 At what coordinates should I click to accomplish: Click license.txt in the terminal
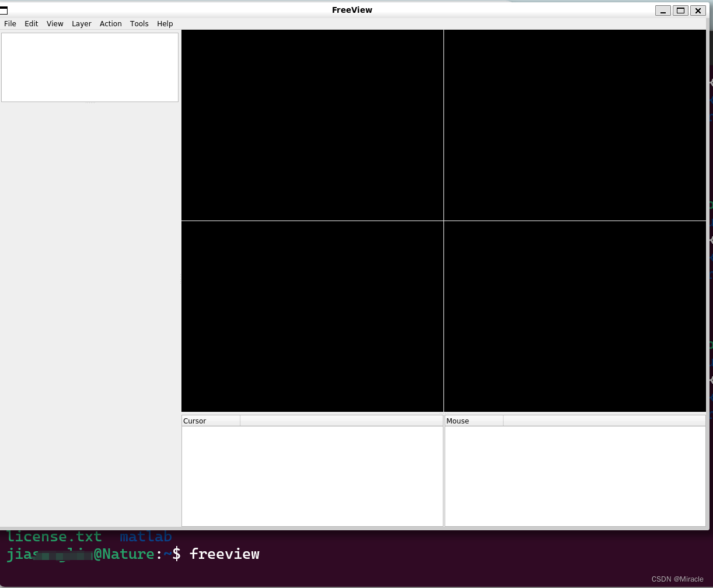tap(54, 536)
